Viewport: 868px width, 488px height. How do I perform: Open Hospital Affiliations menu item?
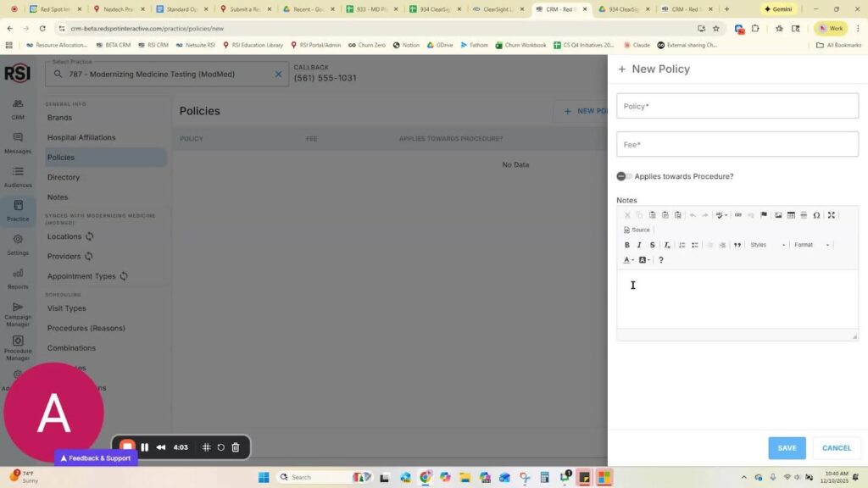tap(81, 137)
